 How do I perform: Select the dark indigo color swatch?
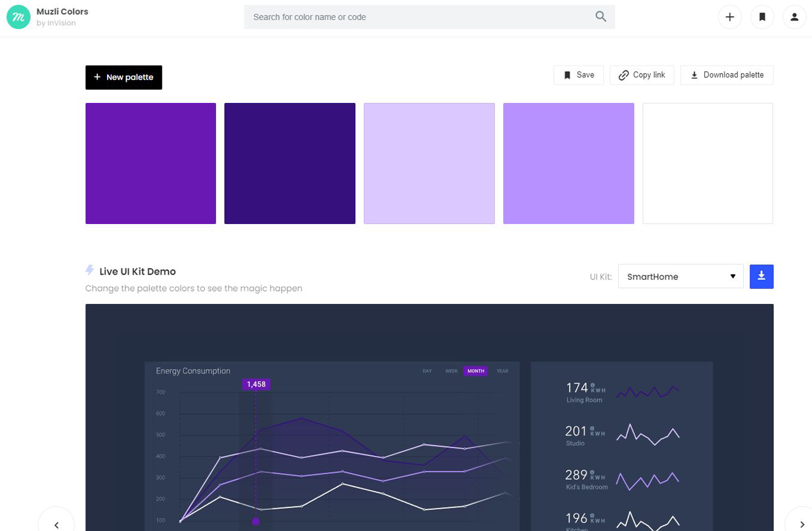[x=290, y=163]
